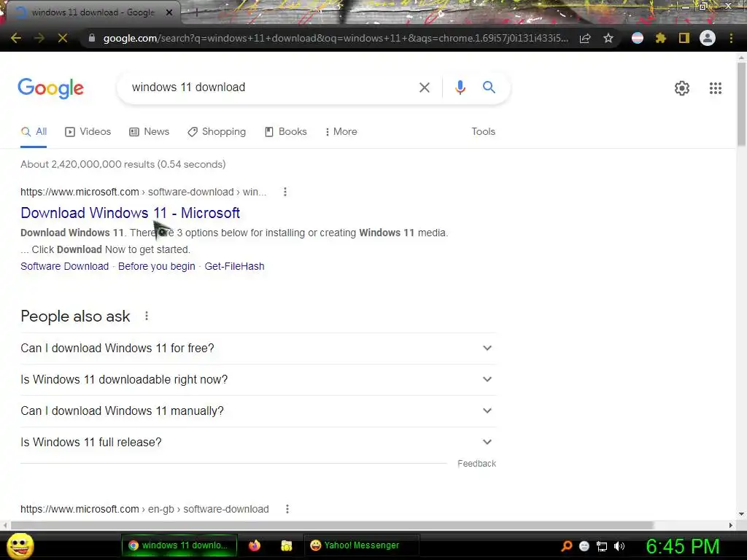Switch to the Videos tab
The height and width of the screenshot is (560, 747).
pos(88,132)
